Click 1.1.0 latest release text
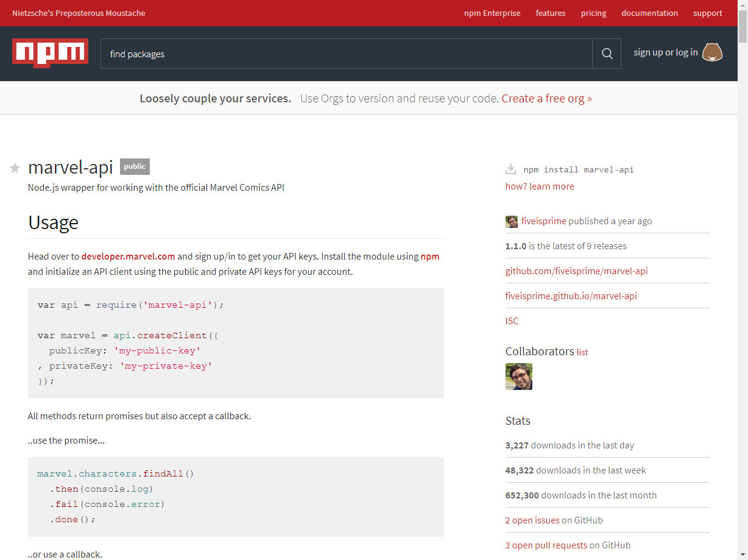The image size is (748, 560). [x=566, y=246]
